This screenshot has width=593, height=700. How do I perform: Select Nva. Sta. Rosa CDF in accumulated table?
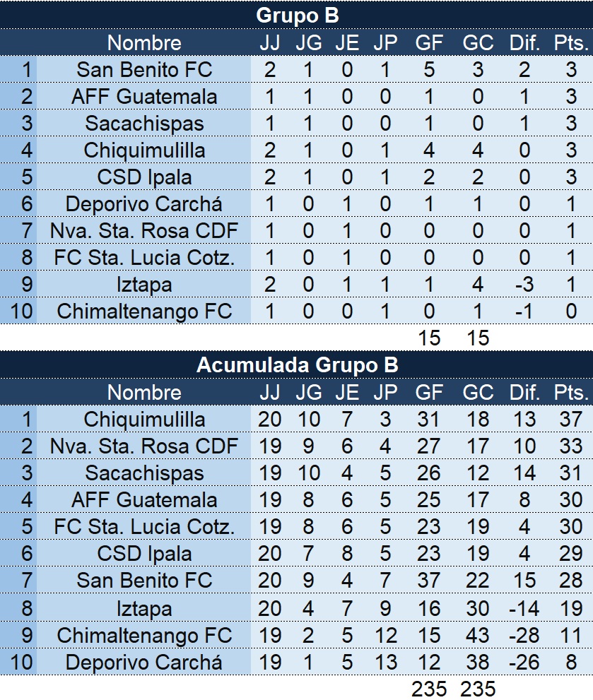point(144,446)
